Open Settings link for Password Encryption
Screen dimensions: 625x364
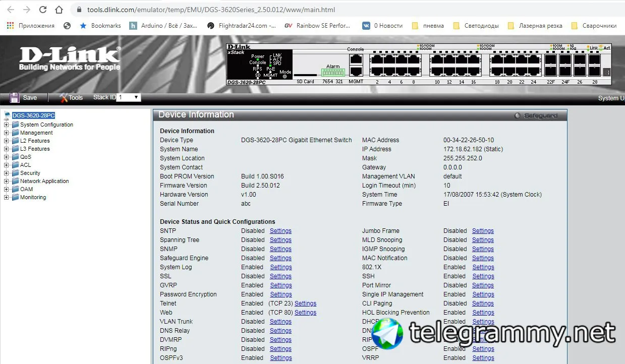(280, 294)
